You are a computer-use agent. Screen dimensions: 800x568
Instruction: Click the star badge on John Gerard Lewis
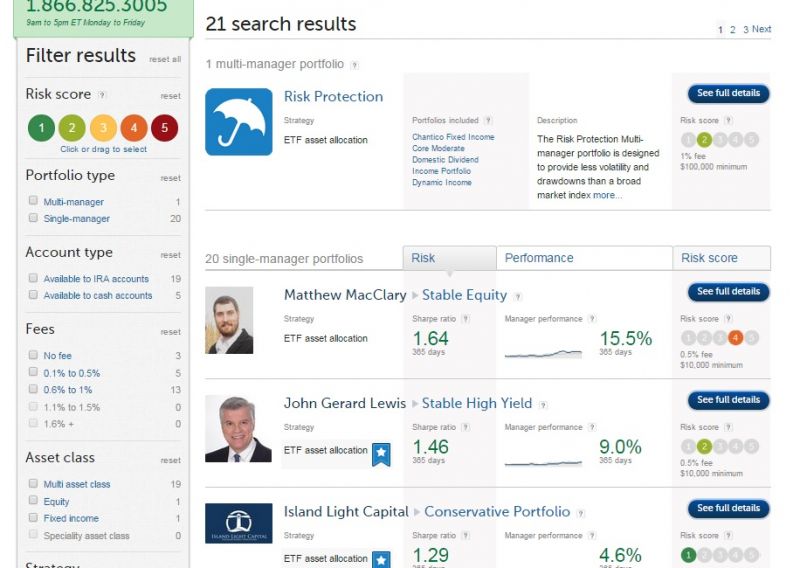click(x=381, y=454)
